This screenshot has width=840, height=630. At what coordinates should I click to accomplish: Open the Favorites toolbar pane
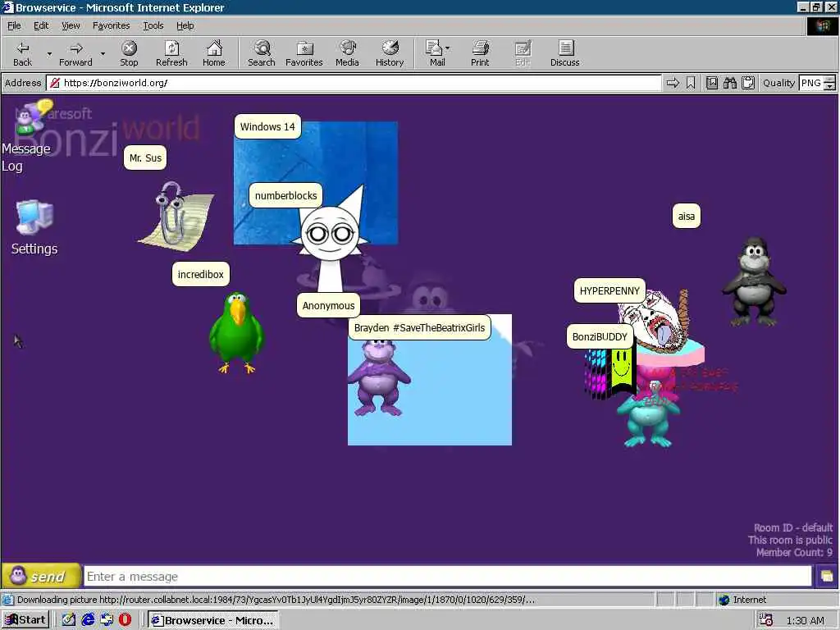304,53
